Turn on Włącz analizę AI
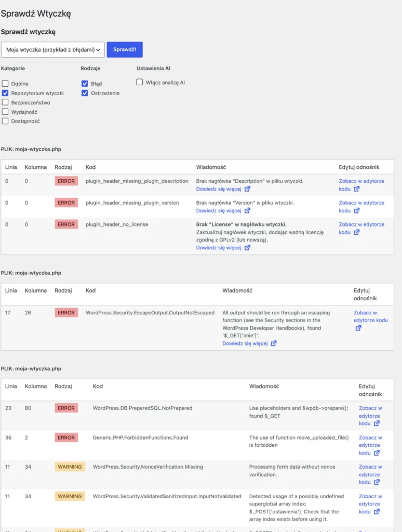The width and height of the screenshot is (402, 532). coord(139,82)
